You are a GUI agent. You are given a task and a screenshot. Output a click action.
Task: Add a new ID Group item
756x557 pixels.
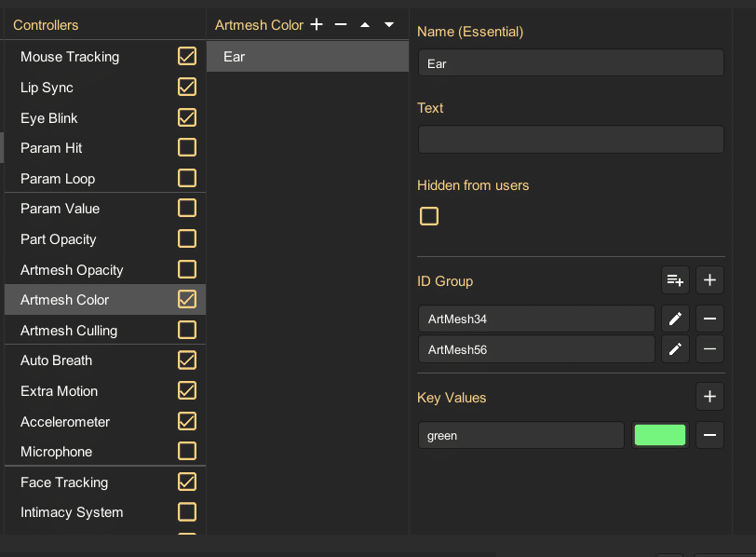(709, 280)
